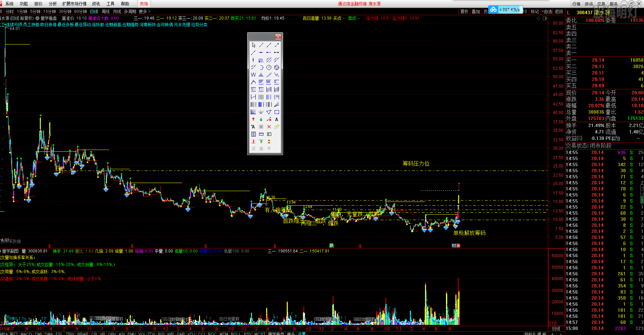Select the zigzag trend line tool
This screenshot has height=335, width=644.
tap(269, 75)
